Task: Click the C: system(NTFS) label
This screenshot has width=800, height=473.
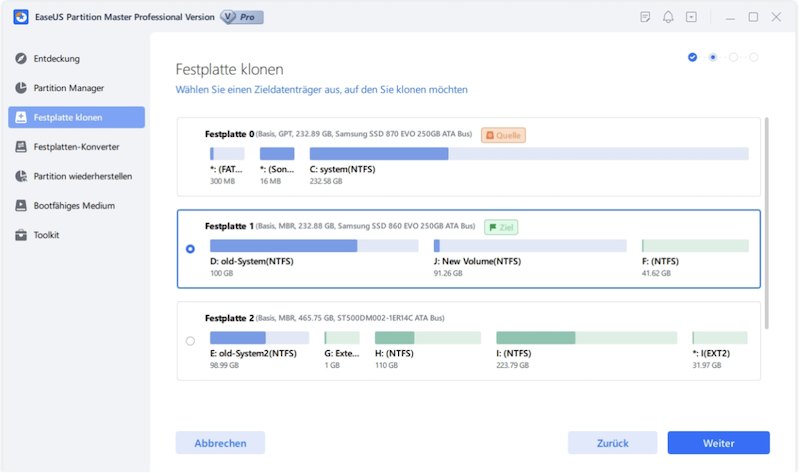Action: (x=342, y=169)
